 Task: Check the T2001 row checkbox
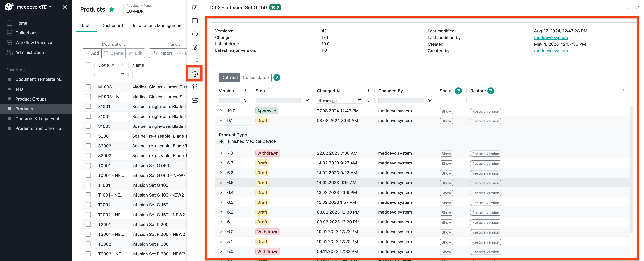88,225
